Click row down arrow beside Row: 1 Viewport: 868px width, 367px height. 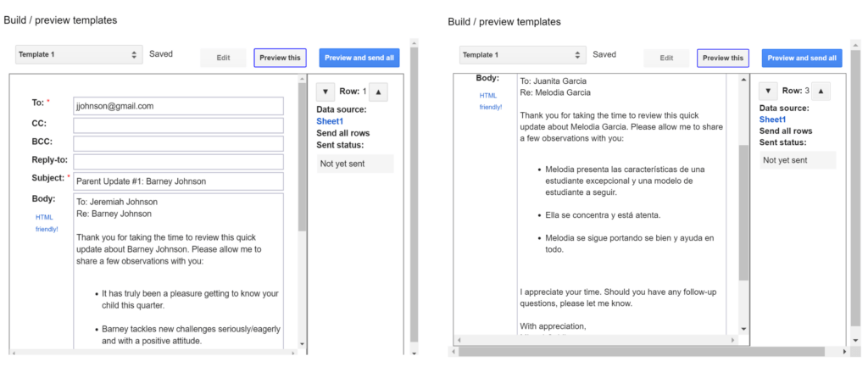(325, 92)
